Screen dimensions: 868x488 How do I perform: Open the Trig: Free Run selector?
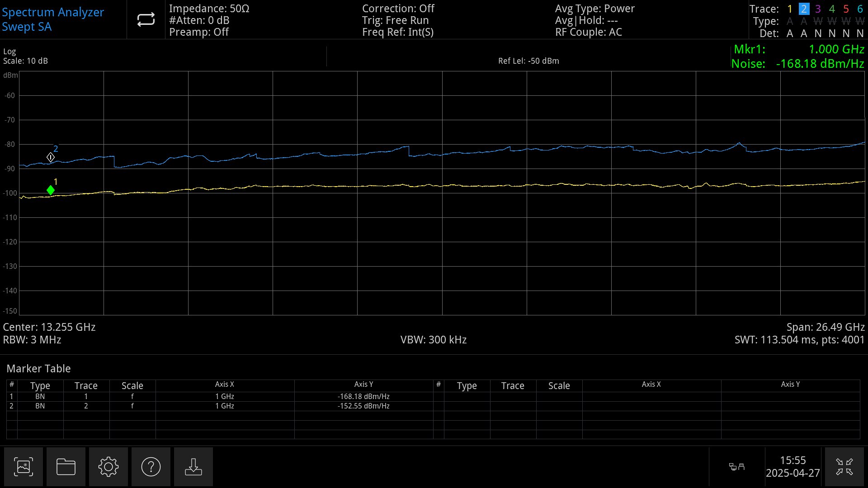[x=395, y=20]
